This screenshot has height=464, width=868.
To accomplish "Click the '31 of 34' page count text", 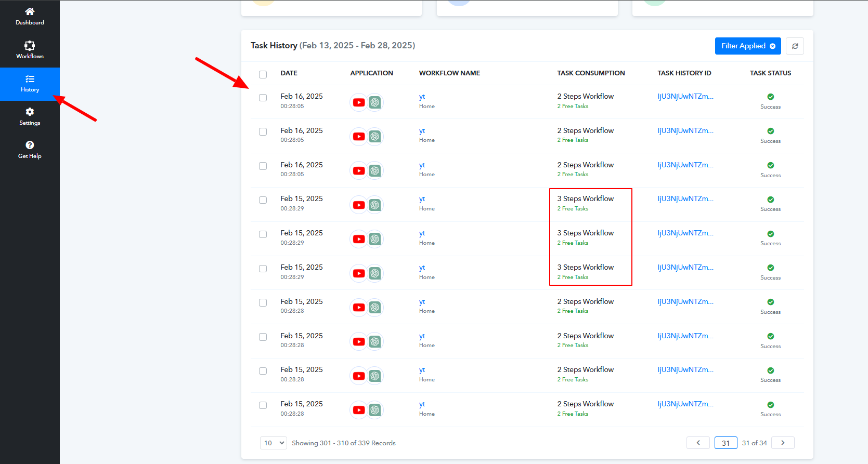I will point(755,443).
